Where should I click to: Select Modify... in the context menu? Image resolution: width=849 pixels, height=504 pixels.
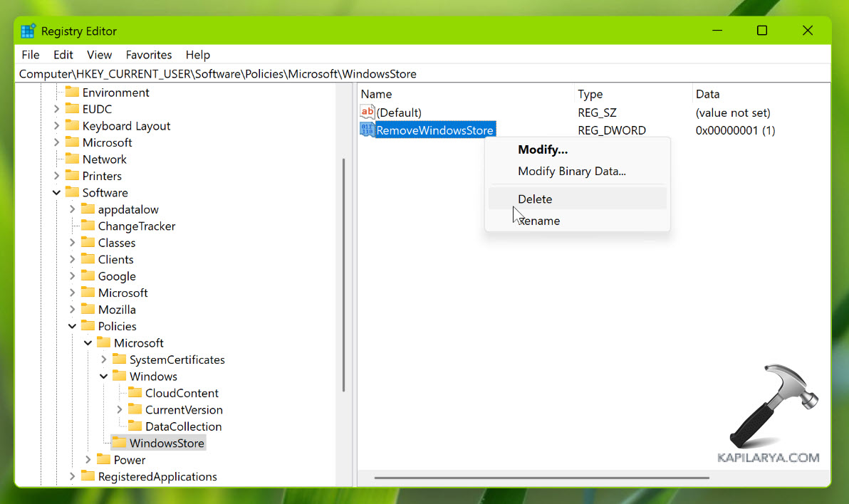coord(542,149)
